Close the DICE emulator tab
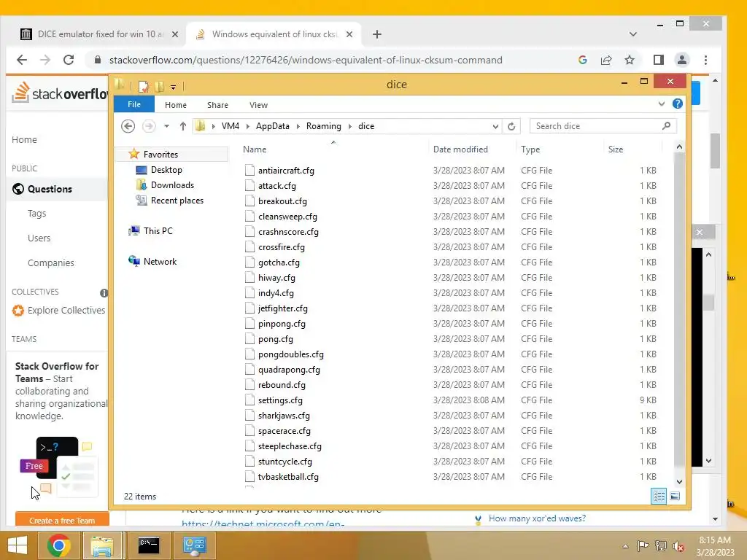 pyautogui.click(x=175, y=34)
